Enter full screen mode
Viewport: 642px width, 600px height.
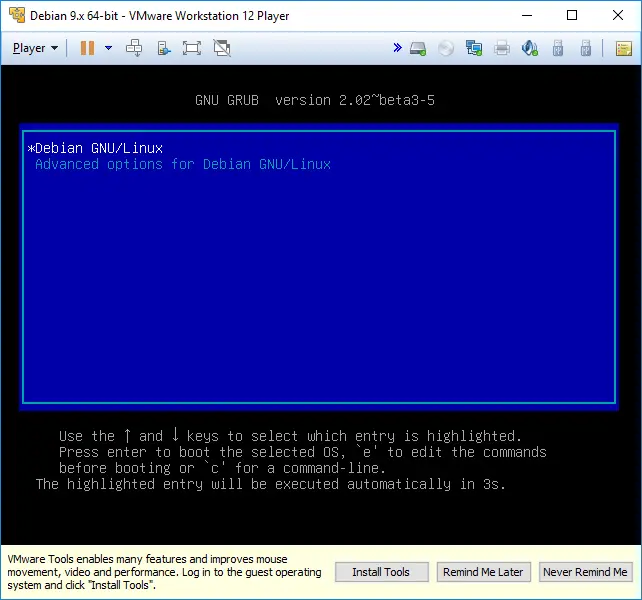(192, 48)
